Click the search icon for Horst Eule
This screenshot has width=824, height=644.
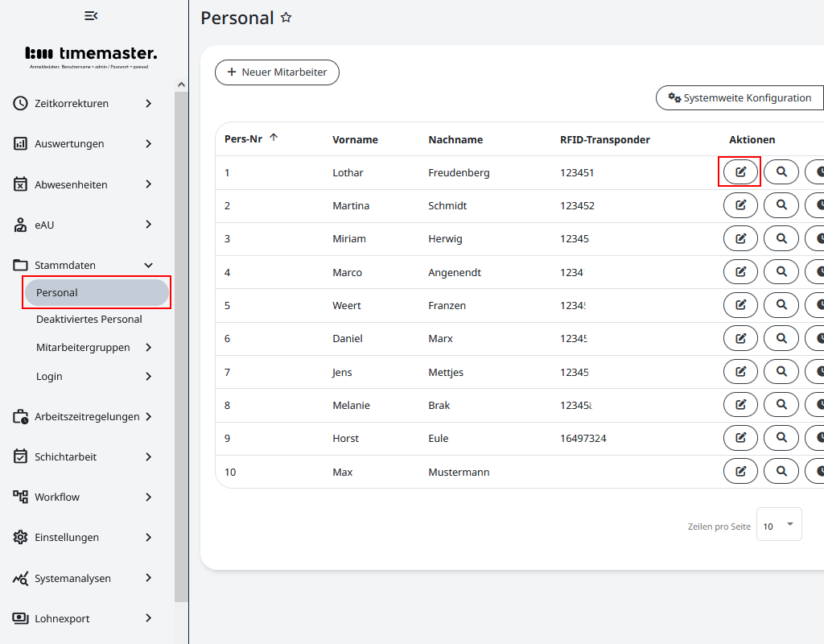click(781, 438)
